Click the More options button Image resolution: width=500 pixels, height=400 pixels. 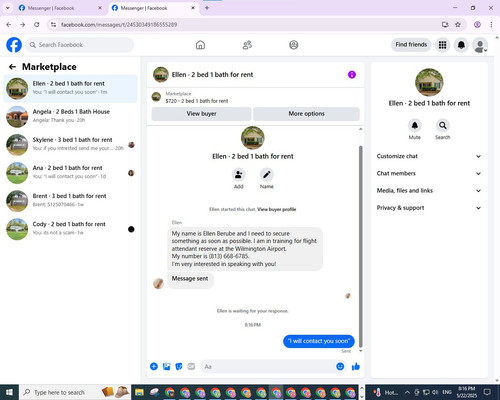tap(306, 114)
